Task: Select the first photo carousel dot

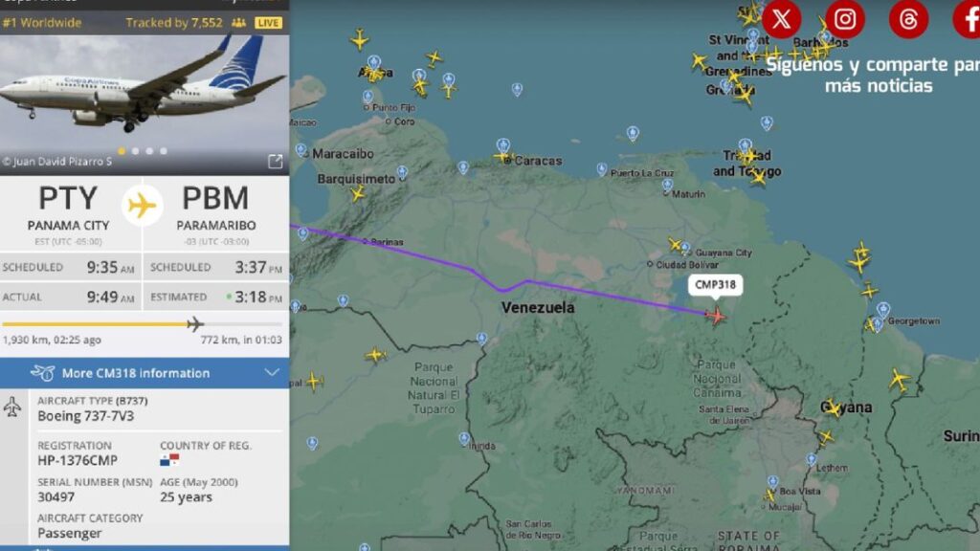Action: click(122, 150)
